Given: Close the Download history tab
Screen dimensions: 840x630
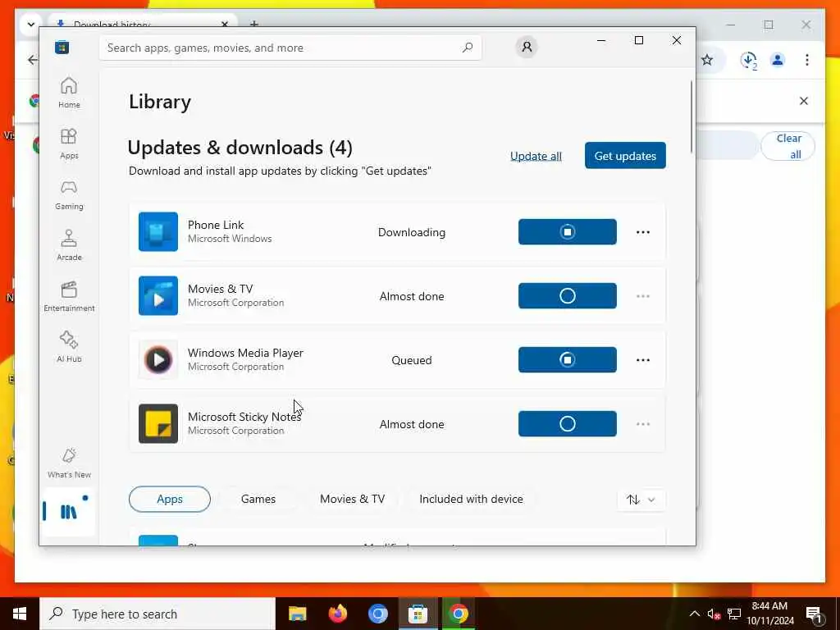Looking at the screenshot, I should 225,24.
